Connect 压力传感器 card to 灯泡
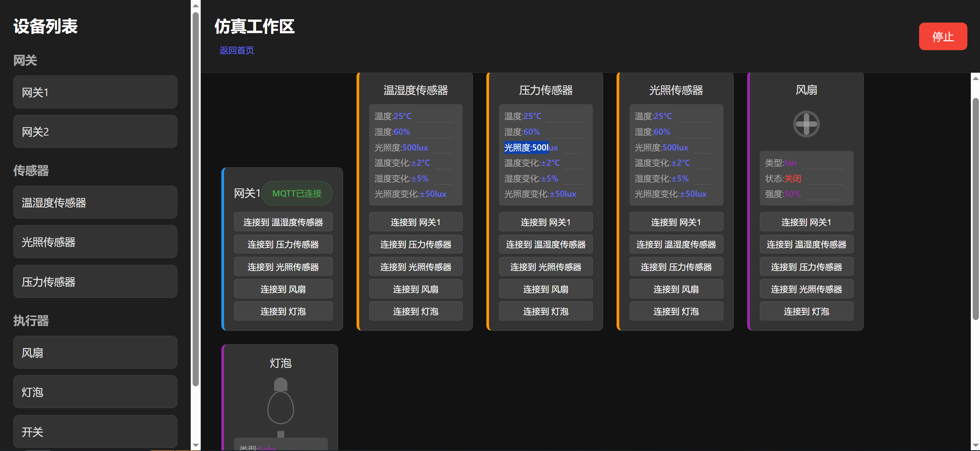The width and height of the screenshot is (980, 451). point(545,311)
